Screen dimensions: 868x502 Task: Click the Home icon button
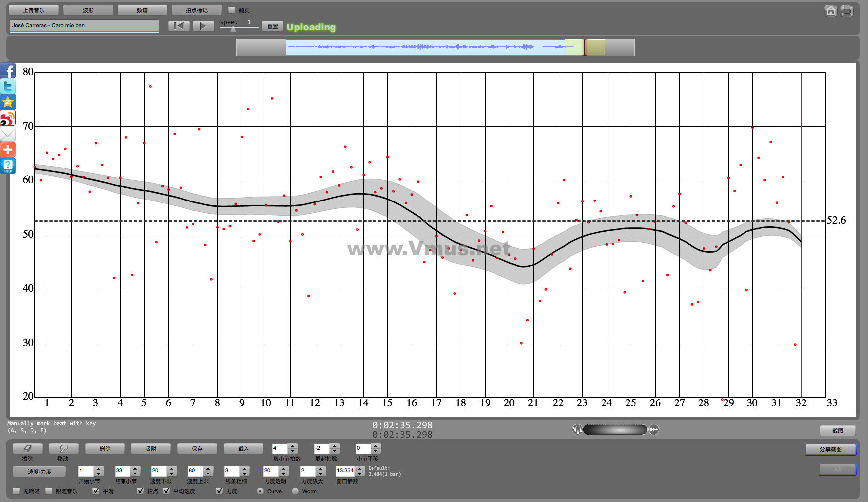830,11
